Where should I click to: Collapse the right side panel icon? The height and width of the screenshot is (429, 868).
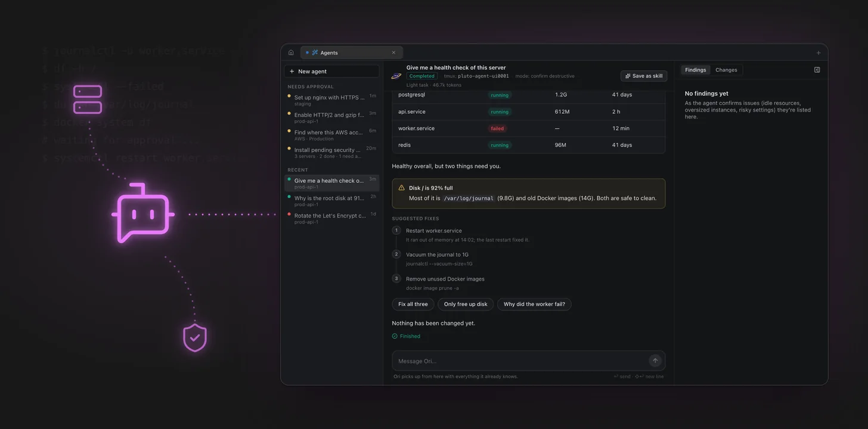pyautogui.click(x=817, y=70)
